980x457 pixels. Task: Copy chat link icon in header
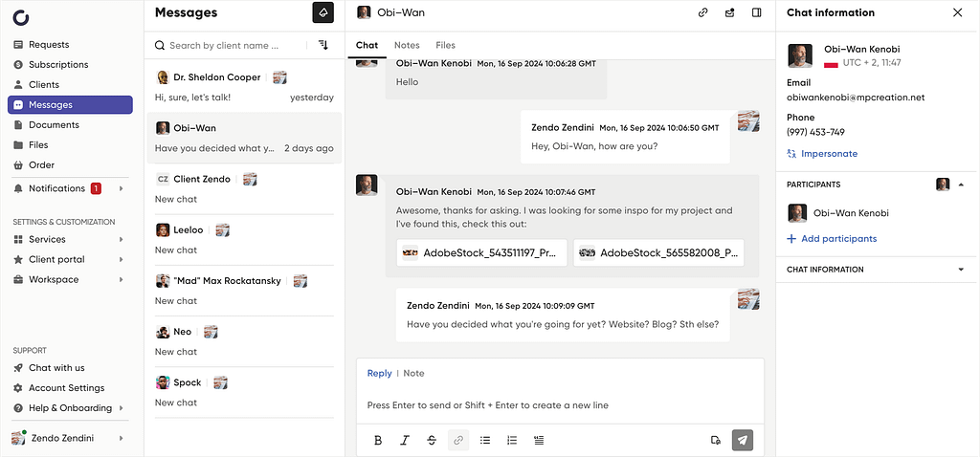(x=703, y=12)
